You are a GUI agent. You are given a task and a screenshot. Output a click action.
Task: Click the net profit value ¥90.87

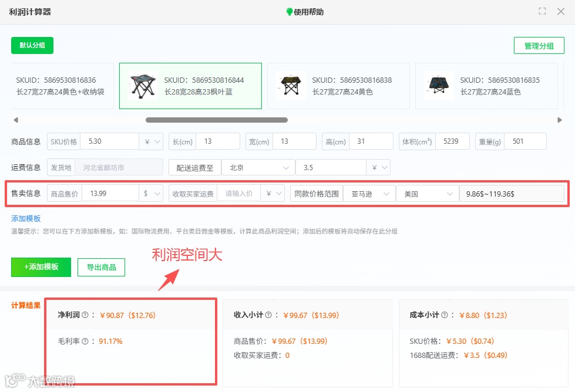point(127,316)
